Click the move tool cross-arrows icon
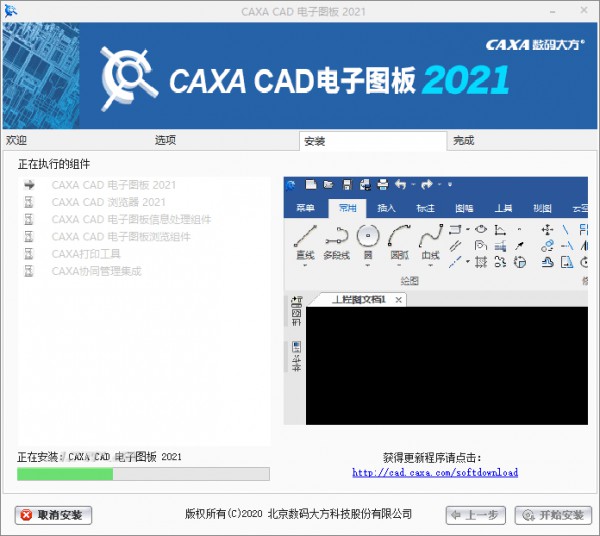The image size is (600, 536). 547,228
